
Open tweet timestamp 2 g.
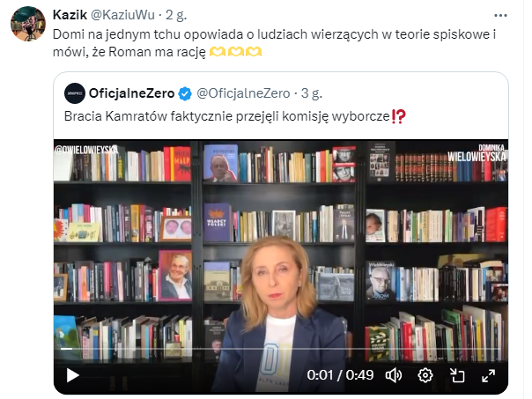[176, 15]
